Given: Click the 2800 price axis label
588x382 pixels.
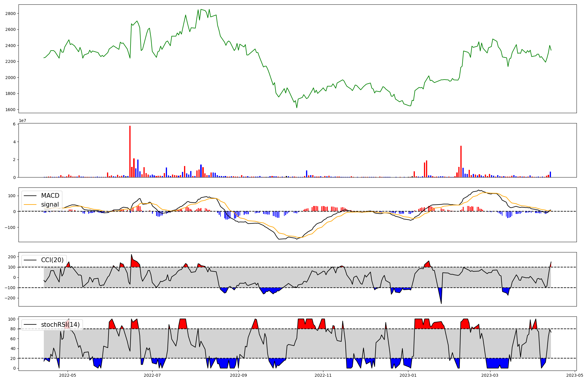Looking at the screenshot, I should pyautogui.click(x=10, y=14).
